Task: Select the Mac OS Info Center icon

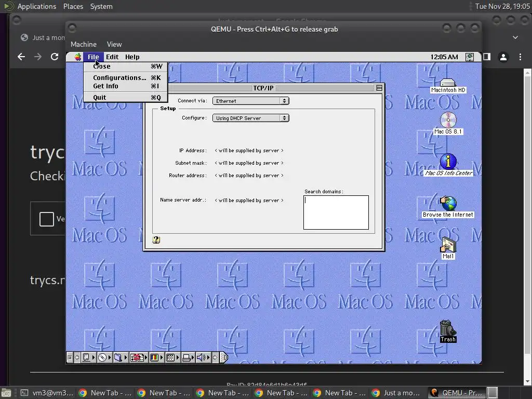Action: [448, 165]
